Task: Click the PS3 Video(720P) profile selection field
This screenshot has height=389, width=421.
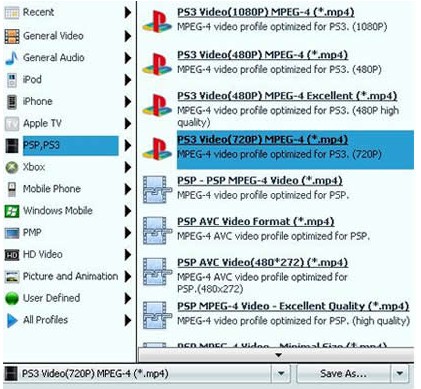Action: click(x=138, y=373)
